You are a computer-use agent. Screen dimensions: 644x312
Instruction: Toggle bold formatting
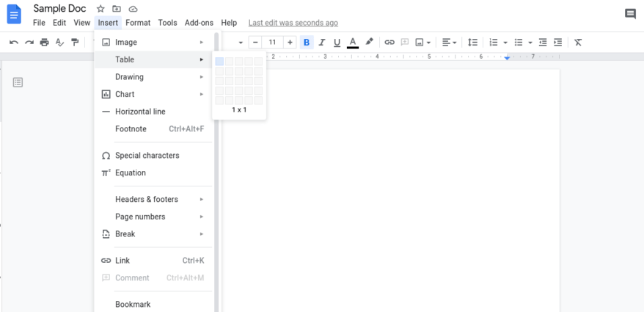pyautogui.click(x=307, y=42)
